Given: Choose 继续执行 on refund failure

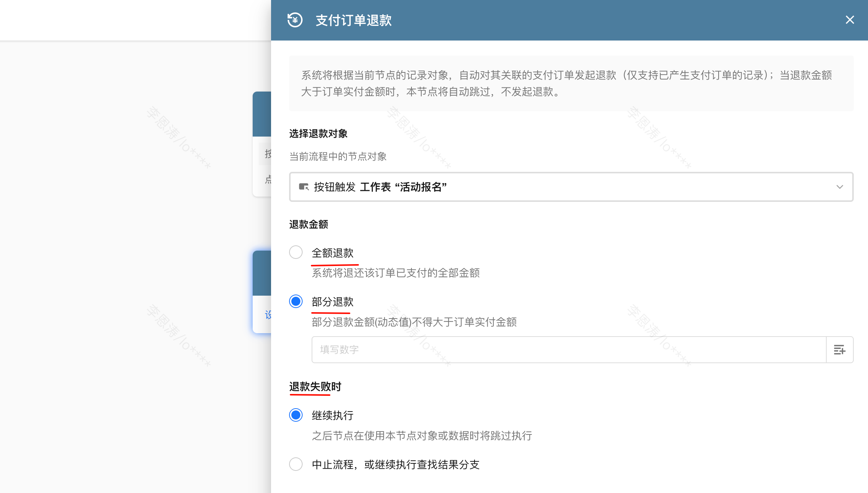Looking at the screenshot, I should (x=296, y=415).
